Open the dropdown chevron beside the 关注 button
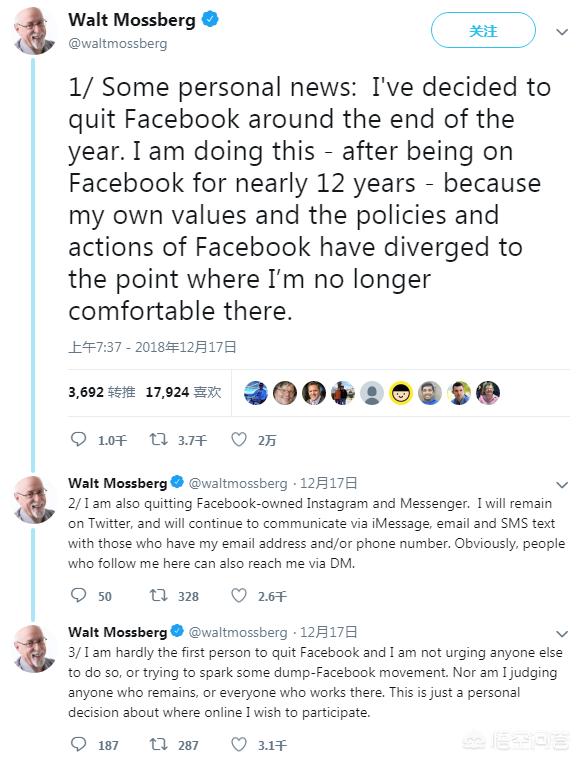This screenshot has height=760, width=580. pyautogui.click(x=562, y=32)
